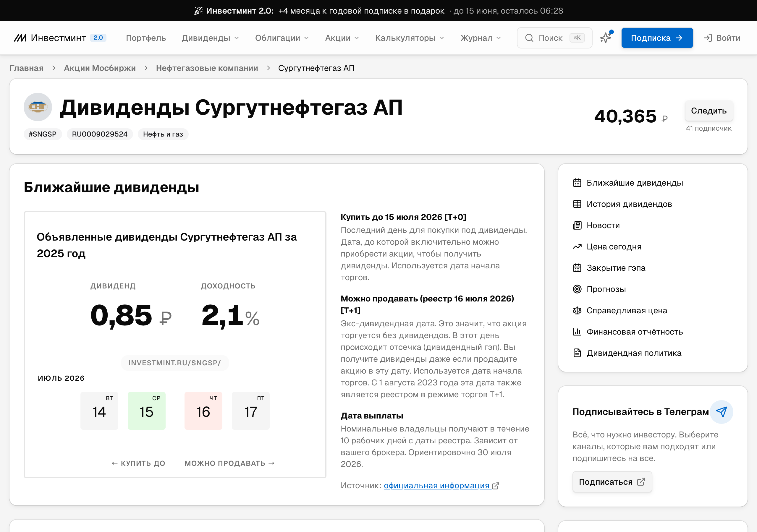
Task: Click the promo banner Инвестминт 2.0 text
Action: coord(239,11)
